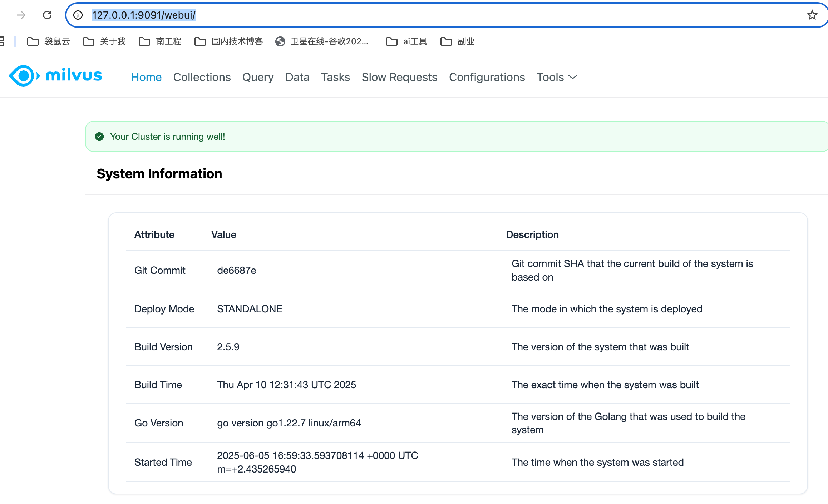Switch to the Query page
Viewport: 828px width, 504px height.
click(258, 77)
